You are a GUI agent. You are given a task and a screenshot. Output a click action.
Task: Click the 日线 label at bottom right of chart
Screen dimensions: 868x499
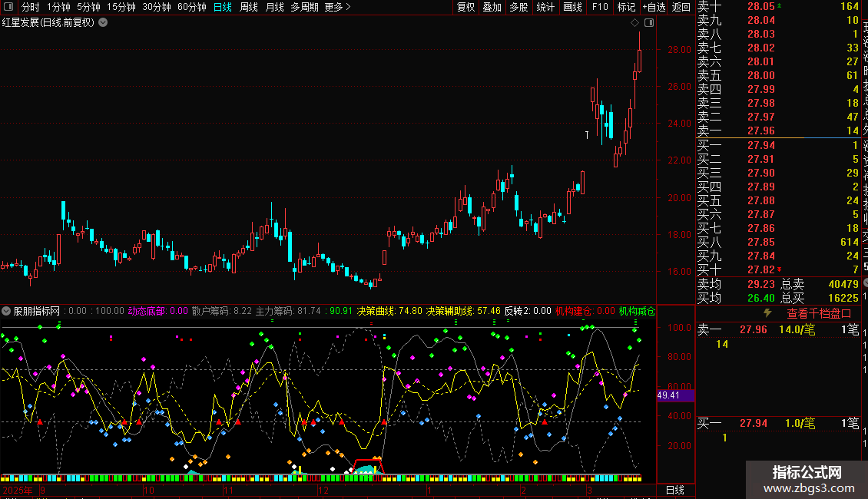[x=674, y=490]
